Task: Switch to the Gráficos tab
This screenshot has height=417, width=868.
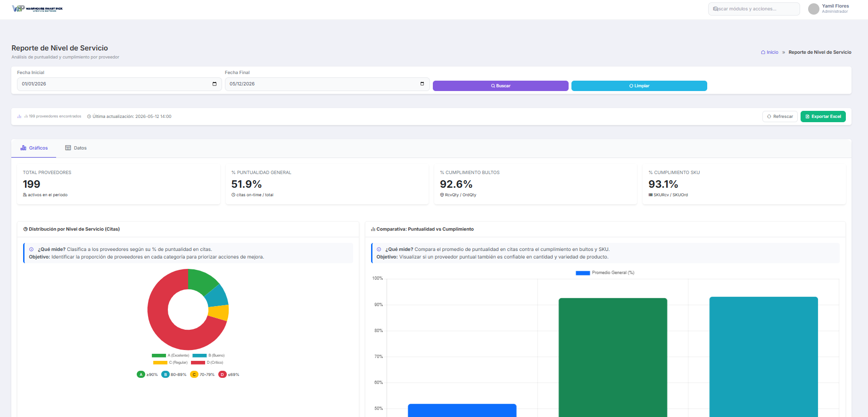Action: coord(34,148)
